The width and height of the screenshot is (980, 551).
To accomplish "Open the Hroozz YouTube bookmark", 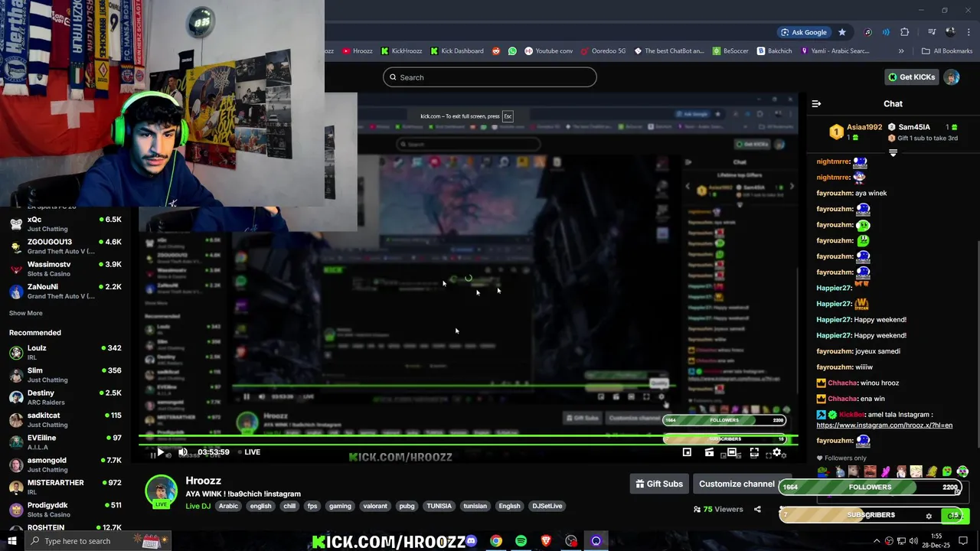I will tap(358, 51).
